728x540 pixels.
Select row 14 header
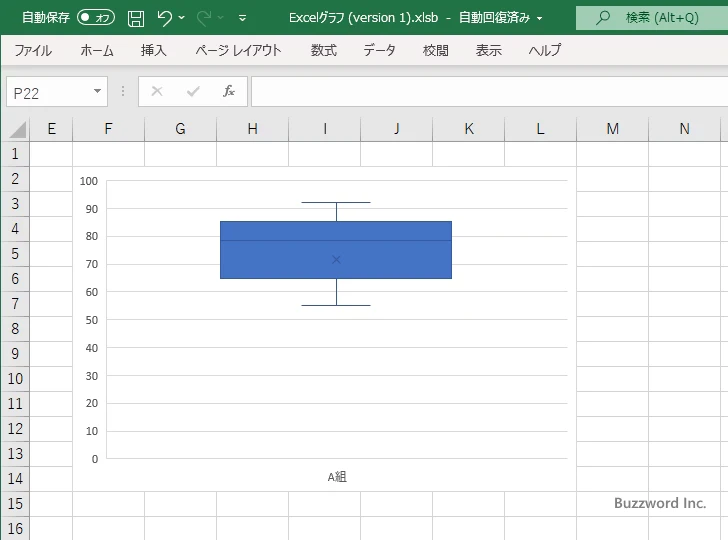15,479
